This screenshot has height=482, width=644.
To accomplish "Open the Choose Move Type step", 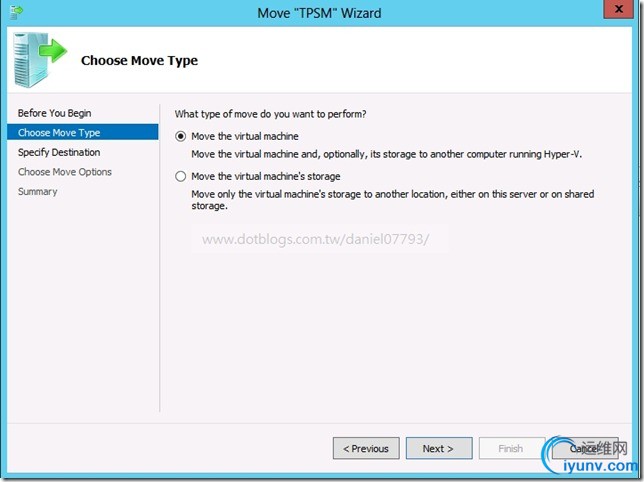I will (x=83, y=132).
